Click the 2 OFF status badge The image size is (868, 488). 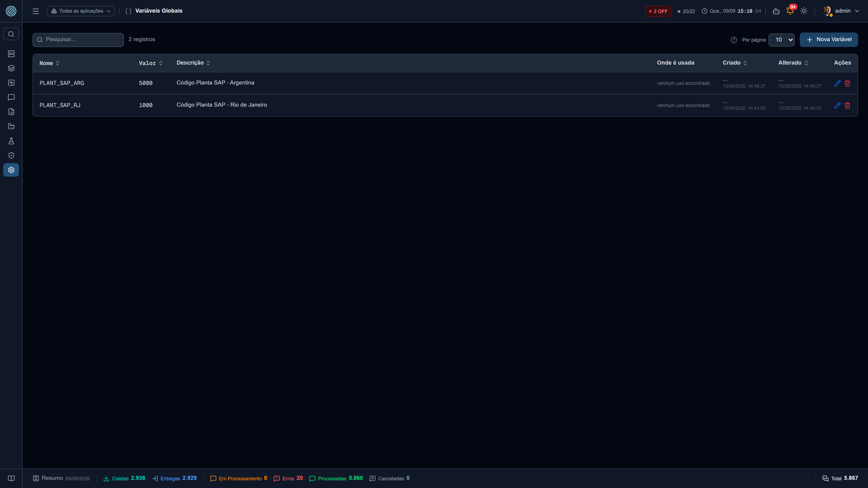[658, 11]
